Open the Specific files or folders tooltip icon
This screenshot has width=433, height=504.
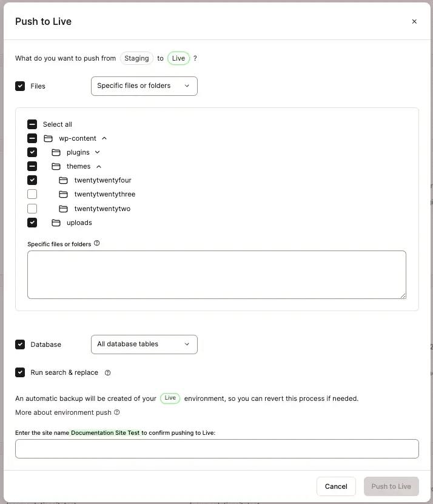tap(96, 243)
